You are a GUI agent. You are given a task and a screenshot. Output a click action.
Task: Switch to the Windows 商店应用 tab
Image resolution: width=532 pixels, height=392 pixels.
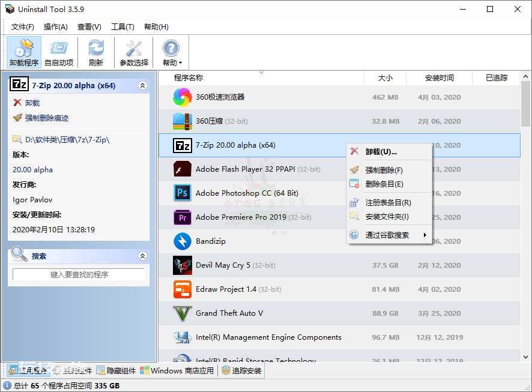[x=177, y=371]
